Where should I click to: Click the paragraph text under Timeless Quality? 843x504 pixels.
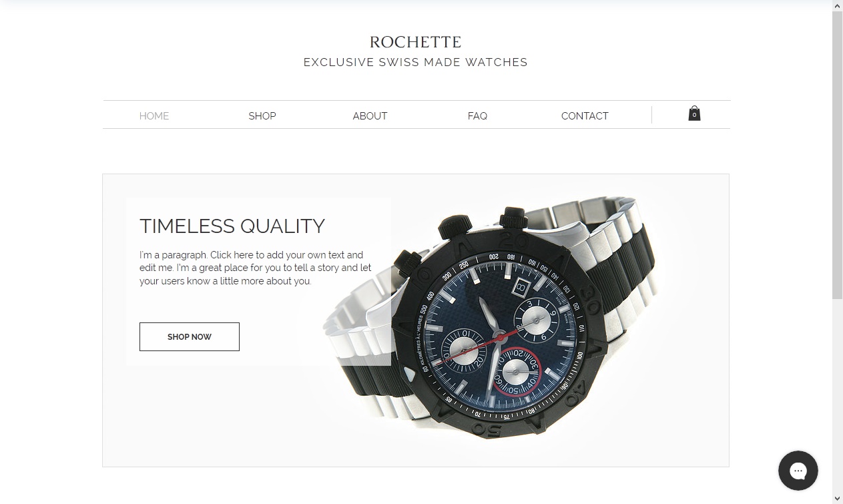pos(256,268)
